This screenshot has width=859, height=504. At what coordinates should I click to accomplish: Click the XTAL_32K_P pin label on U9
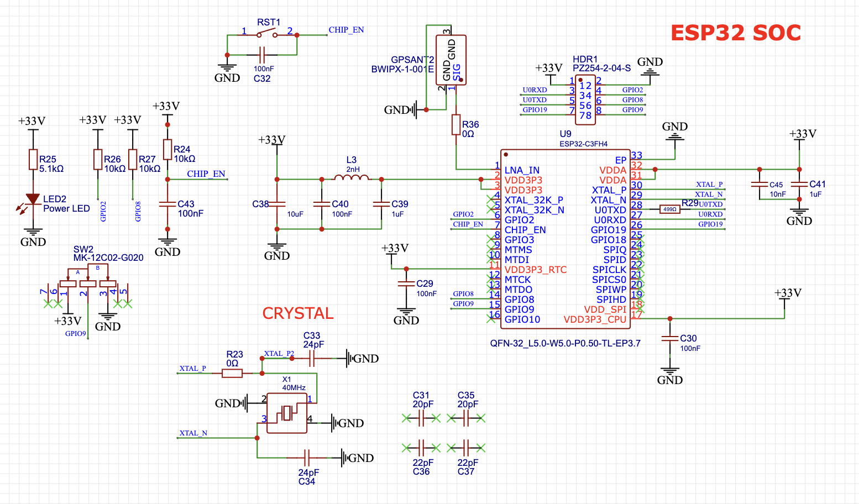pyautogui.click(x=534, y=200)
